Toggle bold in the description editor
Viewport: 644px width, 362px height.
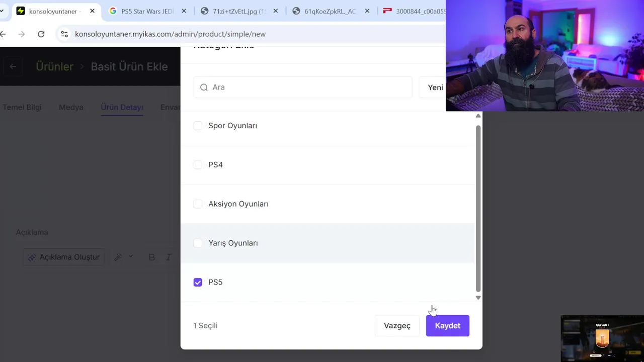pyautogui.click(x=151, y=257)
